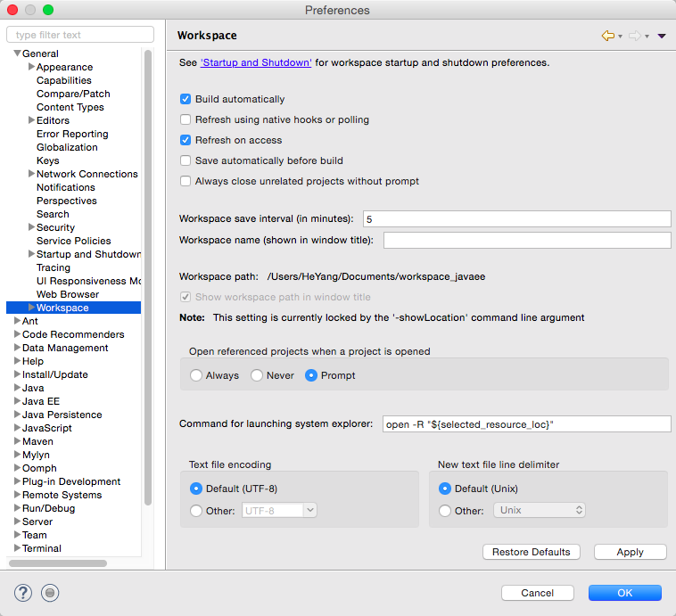Screen dimensions: 676x616
Task: Click the oomph preference recorder icon
Action: pos(50,593)
